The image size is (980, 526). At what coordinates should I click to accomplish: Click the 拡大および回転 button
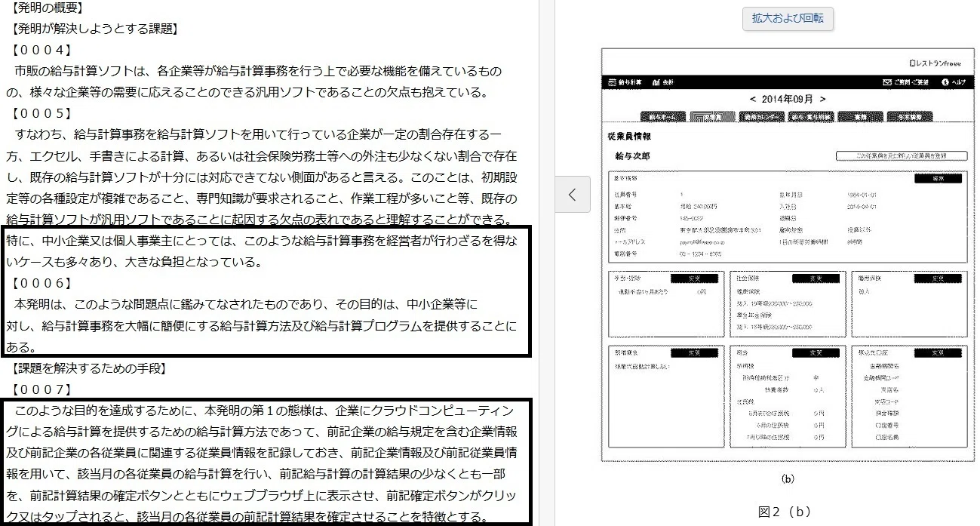(788, 18)
